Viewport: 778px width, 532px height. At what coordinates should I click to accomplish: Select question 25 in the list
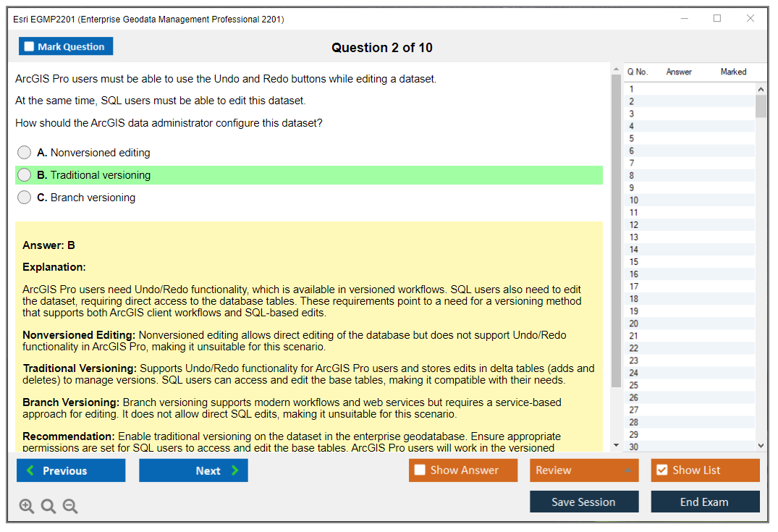tap(690, 385)
